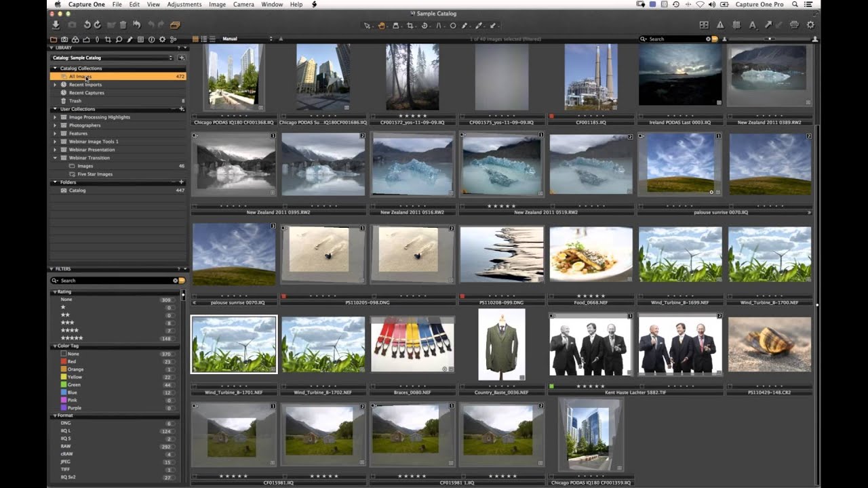This screenshot has width=868, height=488.
Task: Open the Print icon in the toolbar
Action: pos(793,24)
